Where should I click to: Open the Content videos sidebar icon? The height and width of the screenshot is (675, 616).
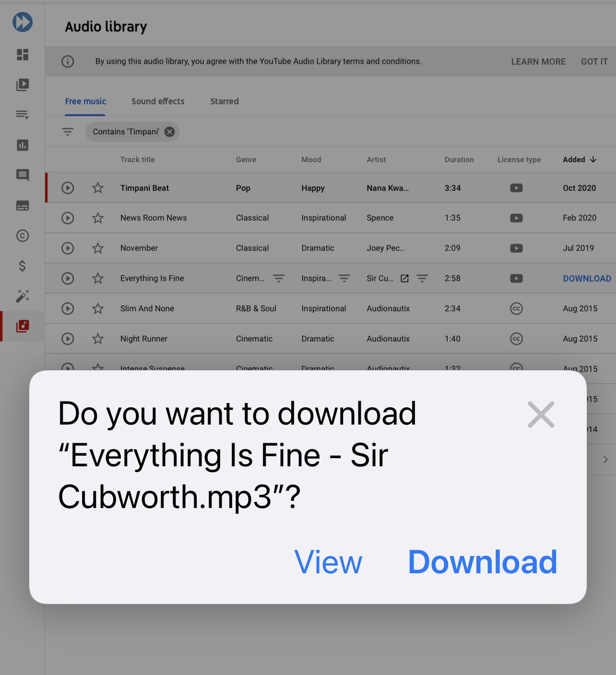point(23,85)
